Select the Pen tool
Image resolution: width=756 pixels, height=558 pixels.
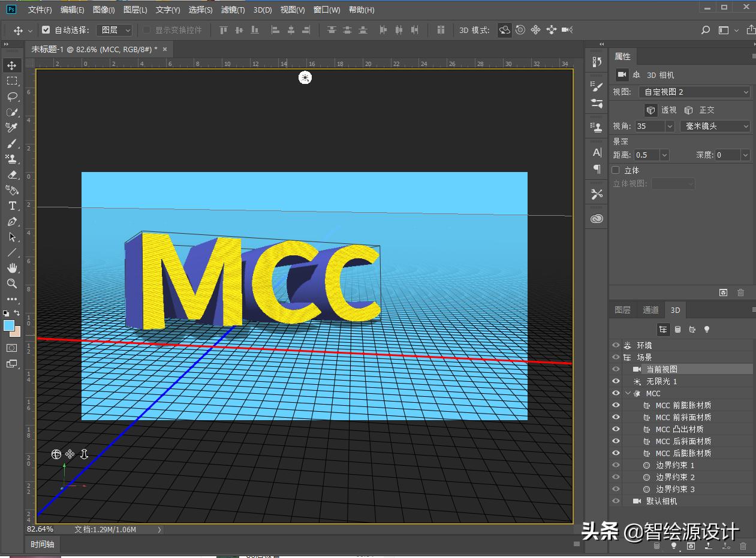12,222
